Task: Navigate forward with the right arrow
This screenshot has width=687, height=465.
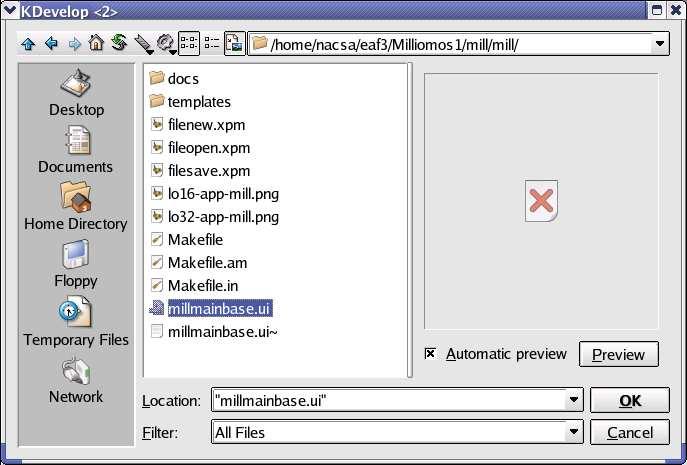Action: (74, 44)
